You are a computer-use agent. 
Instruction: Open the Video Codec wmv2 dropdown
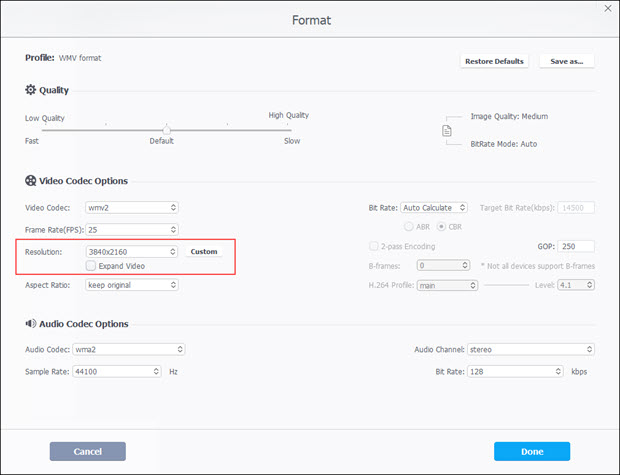pos(132,208)
